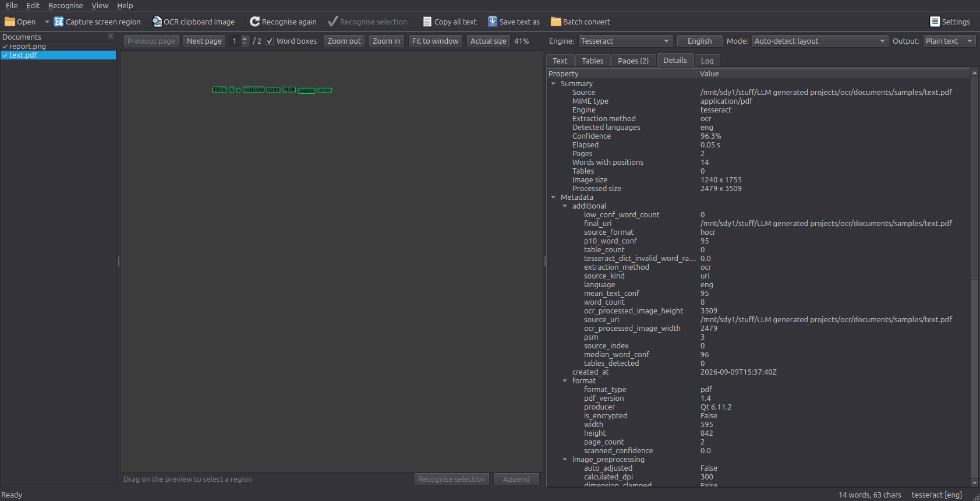The height and width of the screenshot is (501, 980).
Task: Close the Documents panel with its X
Action: tap(111, 36)
